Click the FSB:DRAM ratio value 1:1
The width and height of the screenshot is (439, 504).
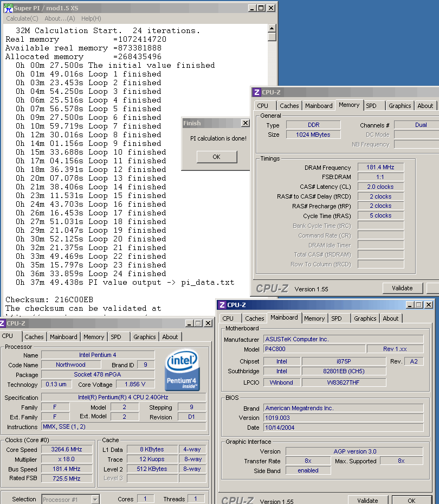pos(380,177)
